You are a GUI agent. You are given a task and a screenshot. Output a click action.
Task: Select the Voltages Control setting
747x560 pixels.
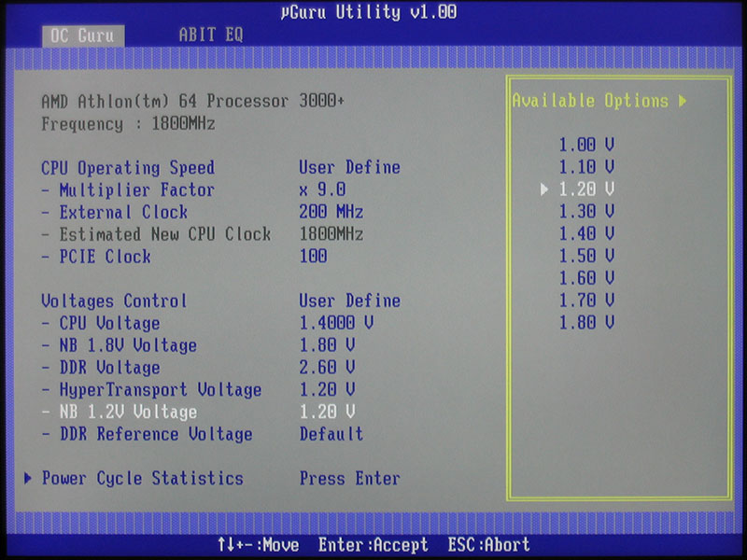click(x=114, y=301)
